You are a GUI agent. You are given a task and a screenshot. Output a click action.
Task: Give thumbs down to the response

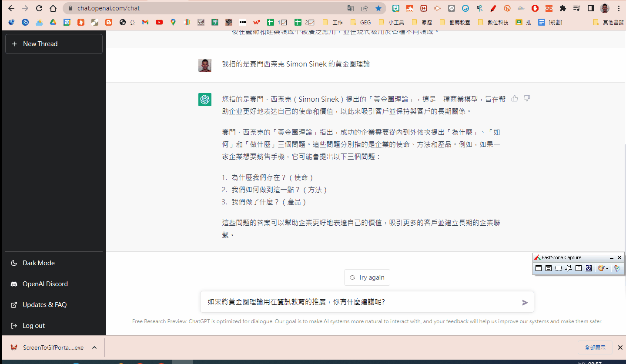click(527, 98)
